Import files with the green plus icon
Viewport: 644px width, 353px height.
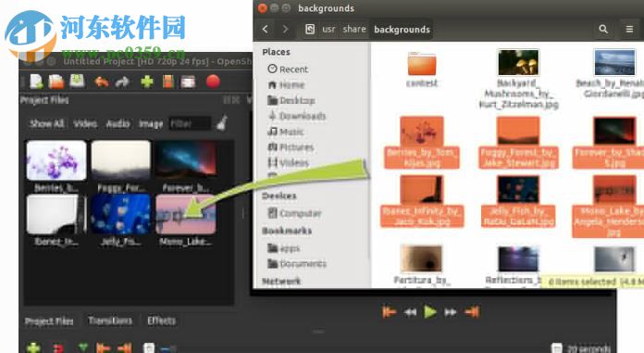coord(147,82)
